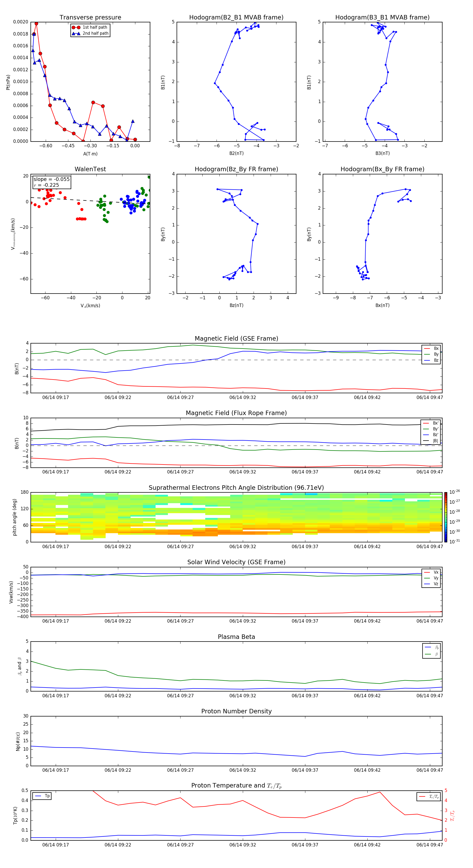
Task: Click the 'Magnetic Field (GSE Frame)' title
Action: tap(236, 339)
